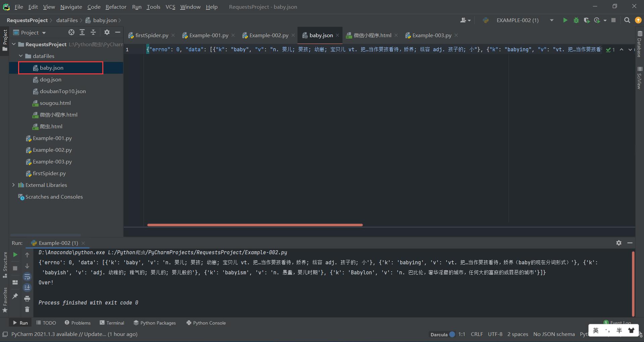Screen dimensions: 644x342
Task: Select doubanTop10.json in the project tree
Action: pyautogui.click(x=63, y=91)
